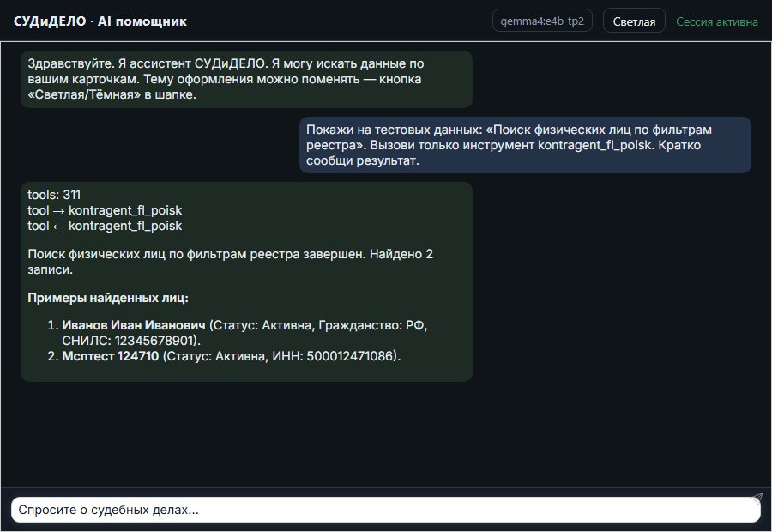Click the СНИЛС number 12345678901

click(x=154, y=341)
